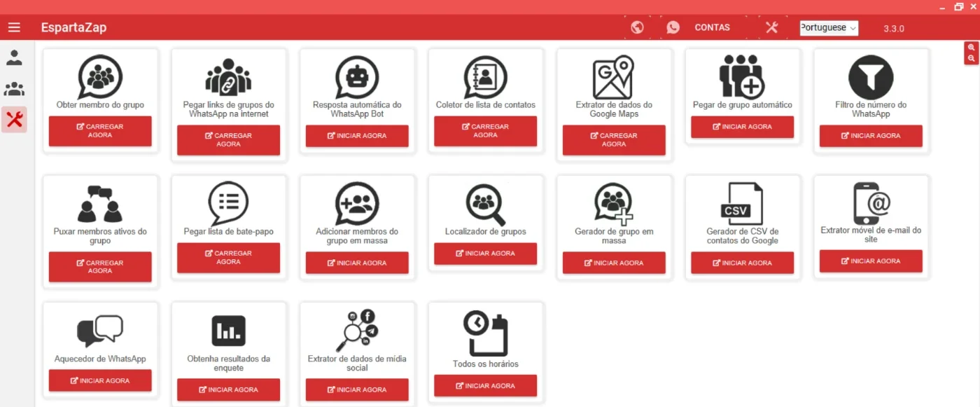Load the Obter membro do grupo tool
Viewport: 980px width, 407px height.
[100, 131]
